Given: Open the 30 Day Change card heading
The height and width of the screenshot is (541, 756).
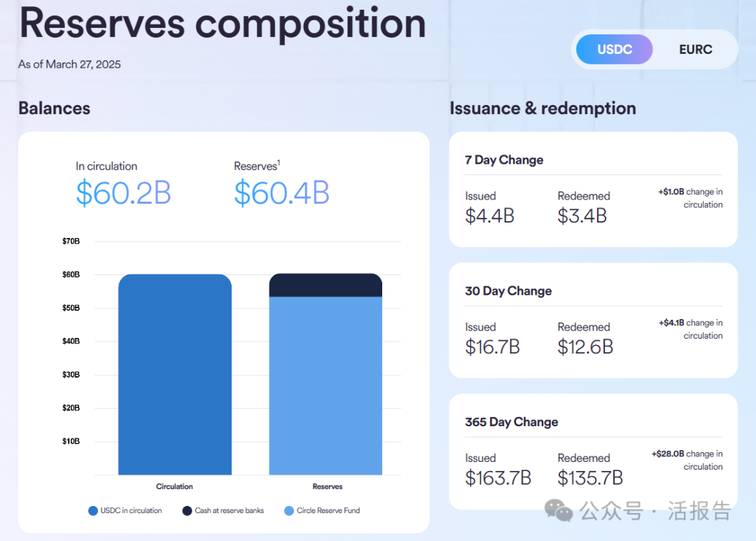Looking at the screenshot, I should 508,290.
